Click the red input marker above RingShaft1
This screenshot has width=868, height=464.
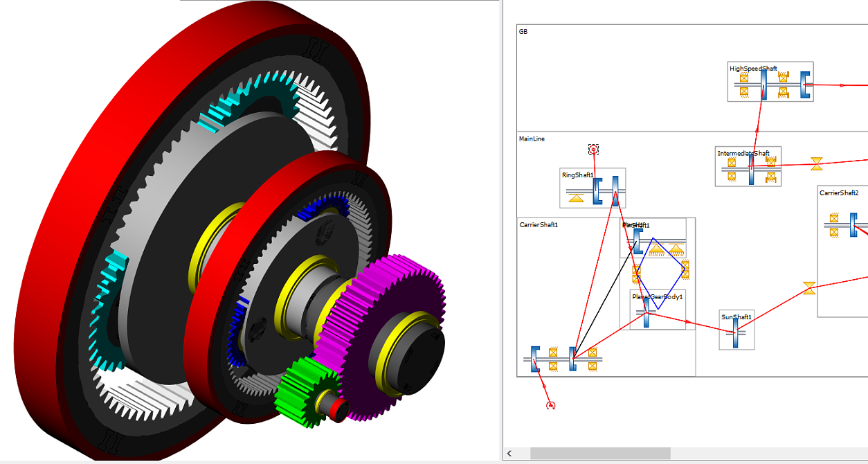tap(593, 149)
